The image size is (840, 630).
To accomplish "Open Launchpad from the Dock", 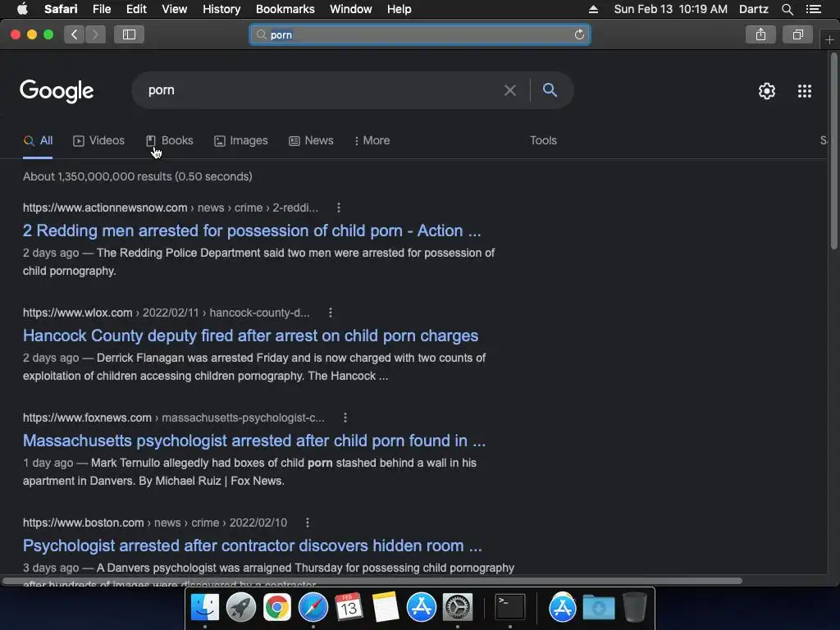I will [240, 608].
